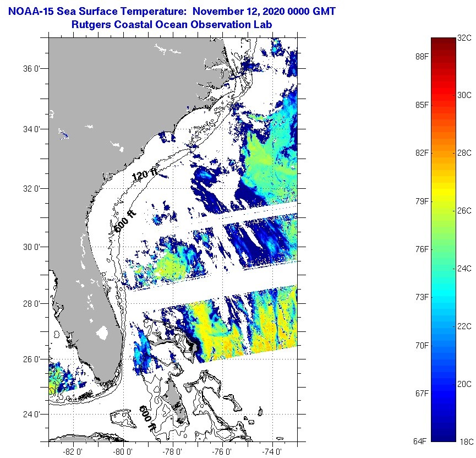This screenshot has width=476, height=458.
Task: Click the 26C label on color scale
Action: pyautogui.click(x=464, y=210)
